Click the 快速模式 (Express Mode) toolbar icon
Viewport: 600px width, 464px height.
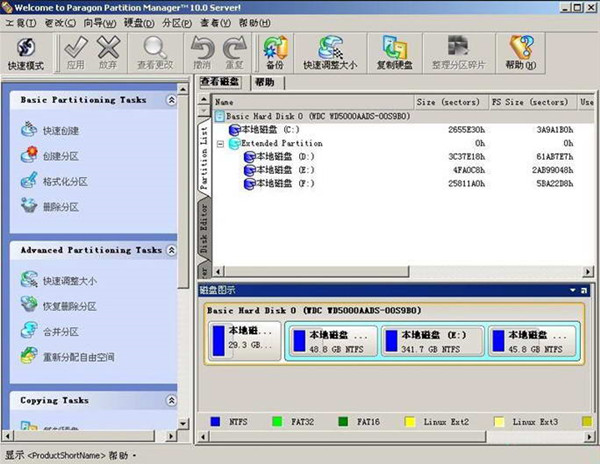27,52
